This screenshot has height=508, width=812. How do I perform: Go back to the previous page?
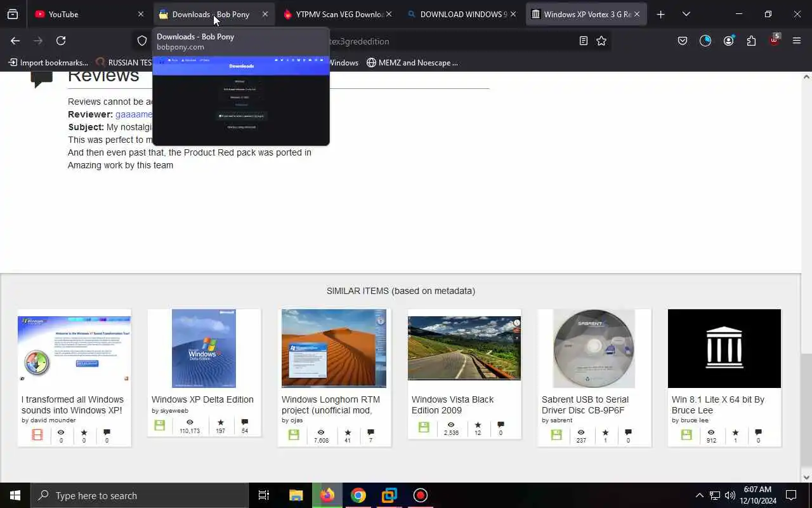point(15,41)
